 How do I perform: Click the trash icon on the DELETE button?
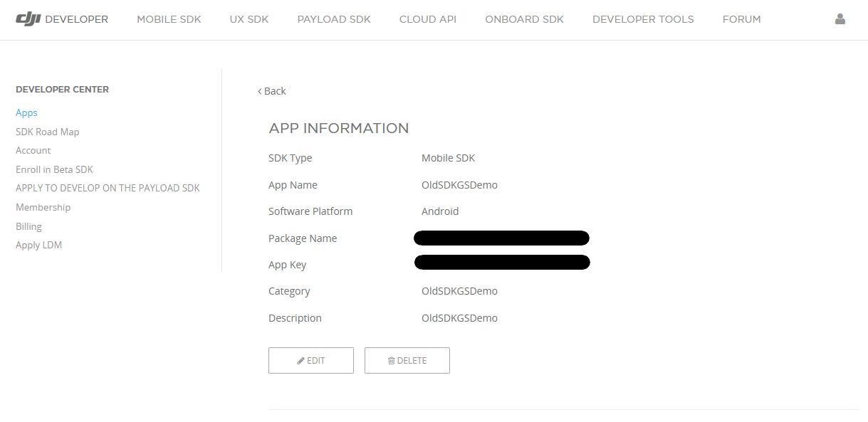pos(392,360)
